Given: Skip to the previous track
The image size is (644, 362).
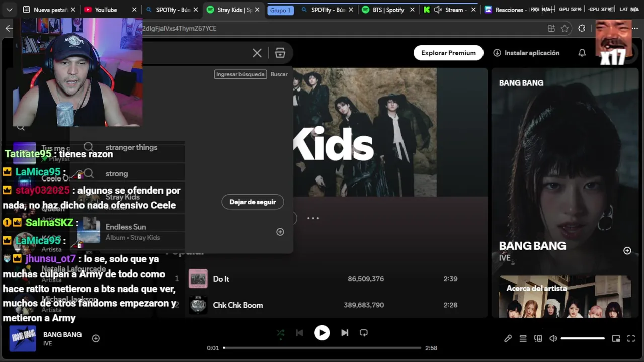Looking at the screenshot, I should (x=299, y=333).
